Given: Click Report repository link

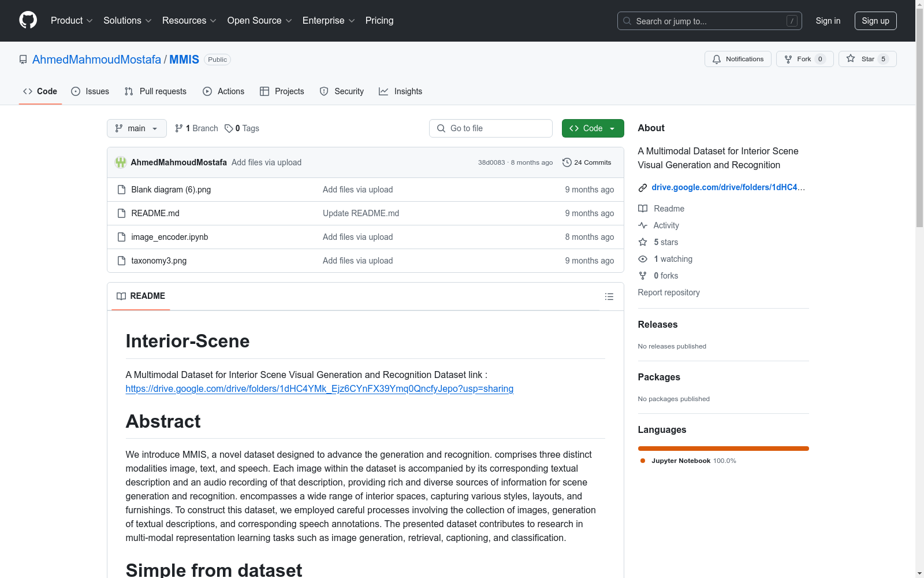Looking at the screenshot, I should coord(669,292).
